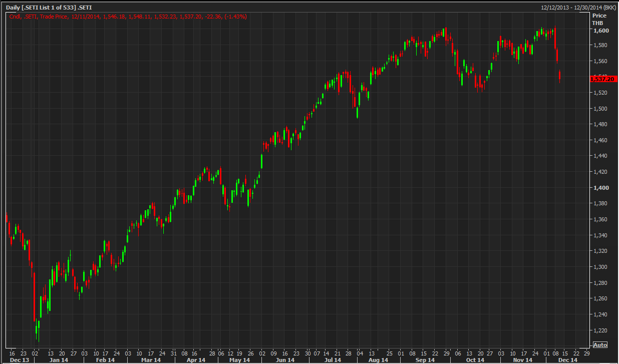Viewport: 619px width, 364px height.
Task: Click the 1,240 price axis label
Action: coord(600,314)
